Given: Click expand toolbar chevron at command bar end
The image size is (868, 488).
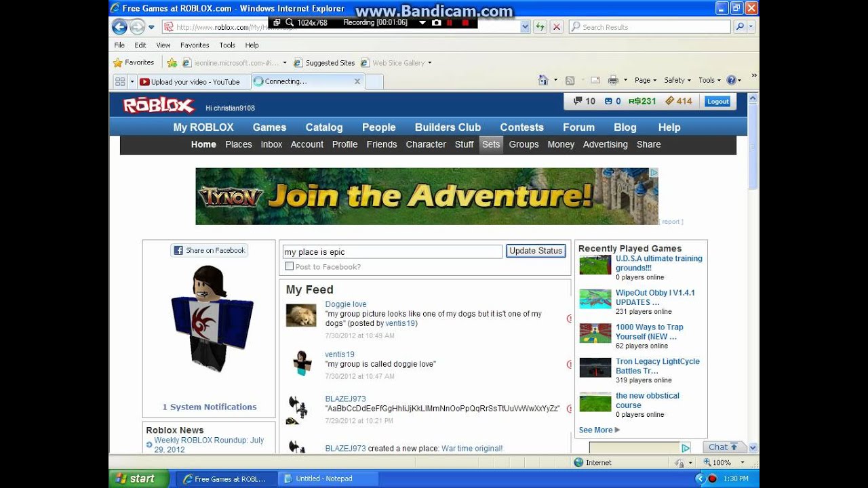Looking at the screenshot, I should click(x=754, y=76).
